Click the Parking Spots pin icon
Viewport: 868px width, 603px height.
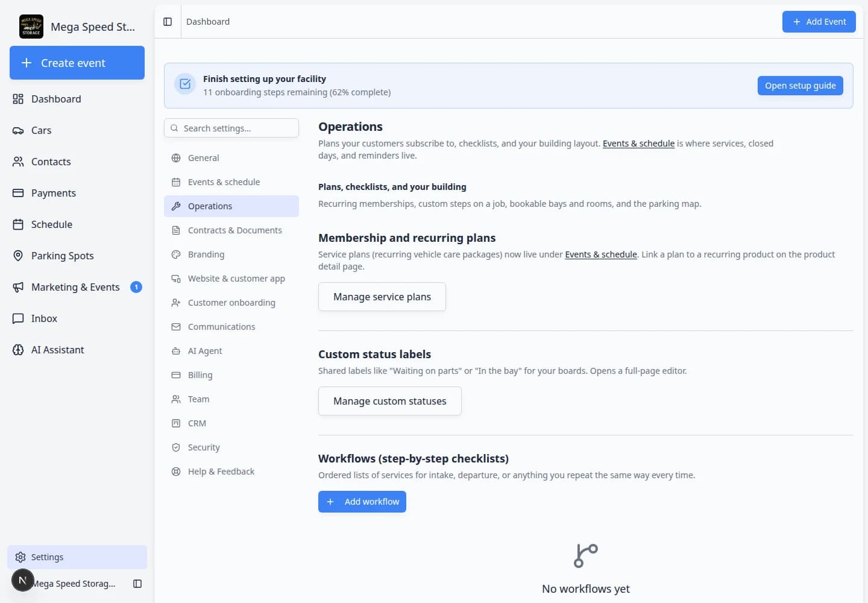click(x=18, y=256)
